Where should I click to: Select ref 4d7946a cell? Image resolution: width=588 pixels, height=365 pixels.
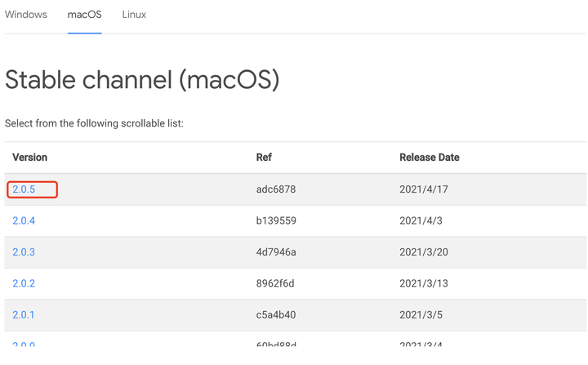[x=276, y=252]
